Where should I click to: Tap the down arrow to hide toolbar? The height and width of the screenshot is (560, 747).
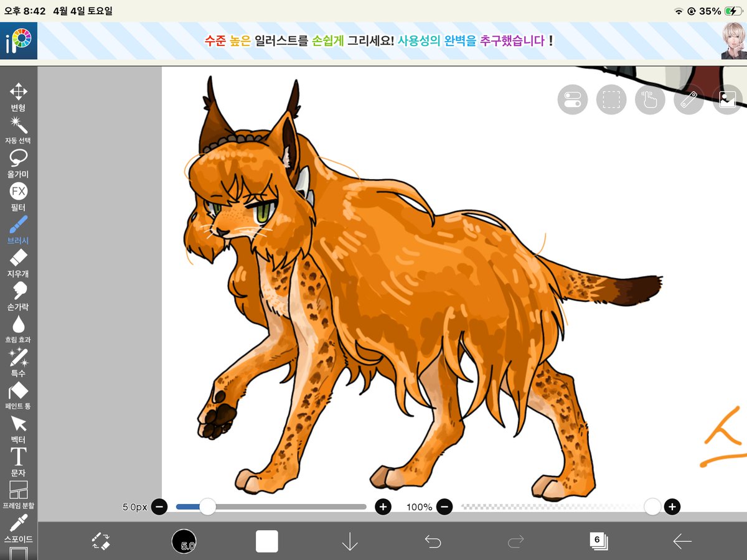(x=350, y=541)
